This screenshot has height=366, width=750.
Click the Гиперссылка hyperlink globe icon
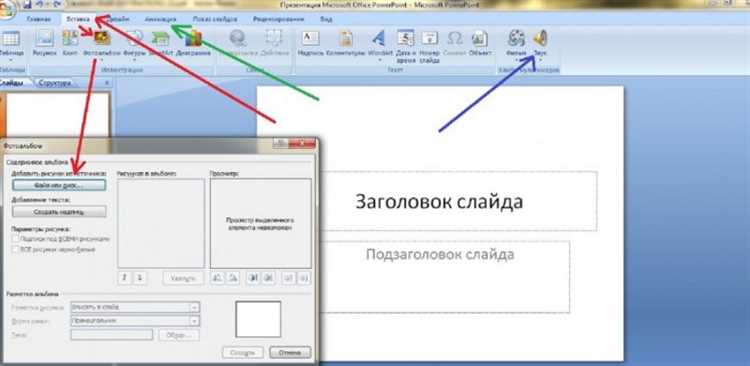tap(237, 39)
